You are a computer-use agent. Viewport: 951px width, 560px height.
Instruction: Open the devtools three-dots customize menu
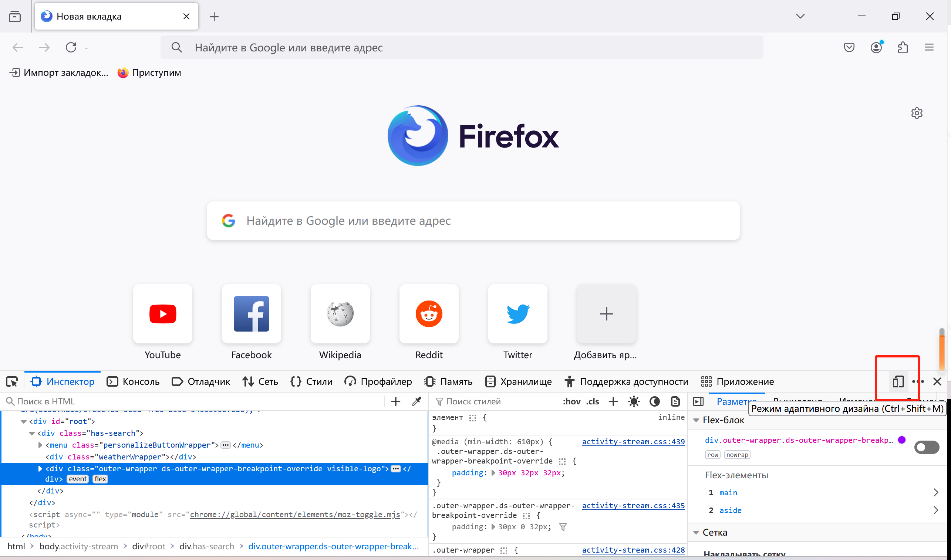coord(917,381)
